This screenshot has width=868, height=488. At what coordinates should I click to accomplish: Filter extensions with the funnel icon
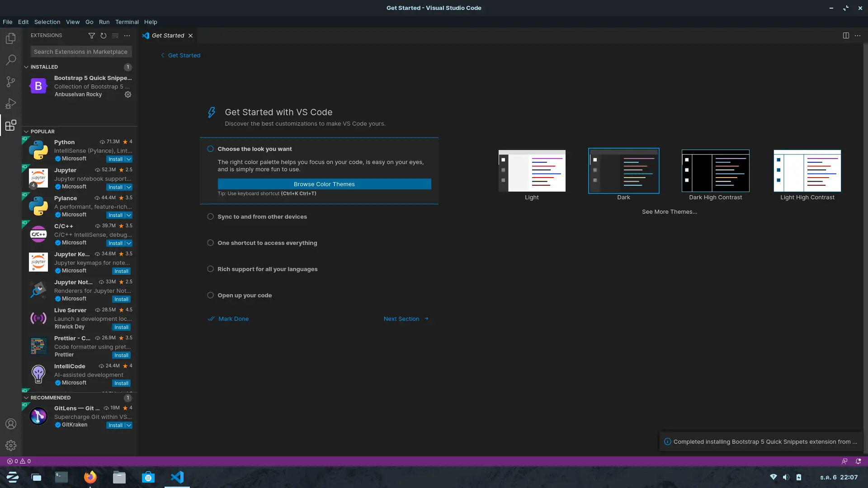click(x=92, y=35)
